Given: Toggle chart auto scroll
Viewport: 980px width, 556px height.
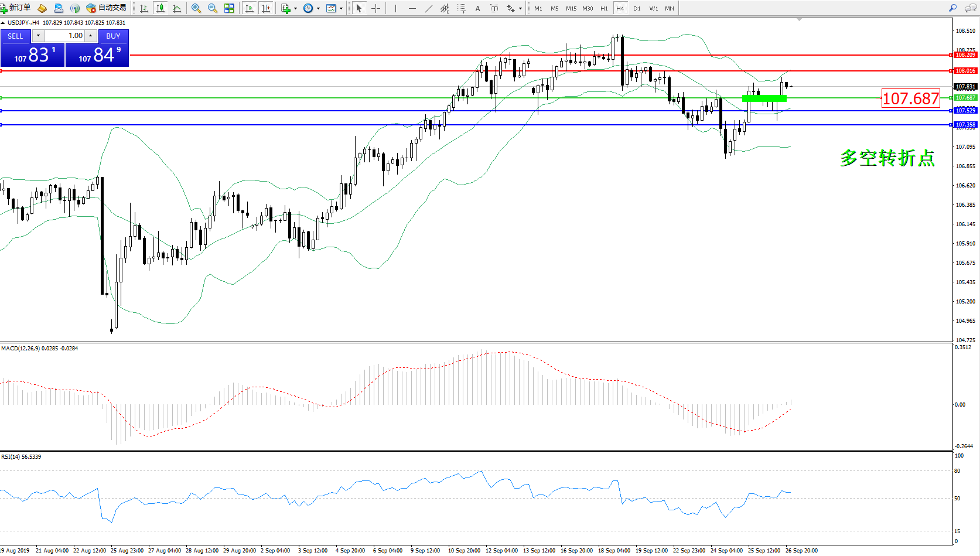Looking at the screenshot, I should [250, 8].
